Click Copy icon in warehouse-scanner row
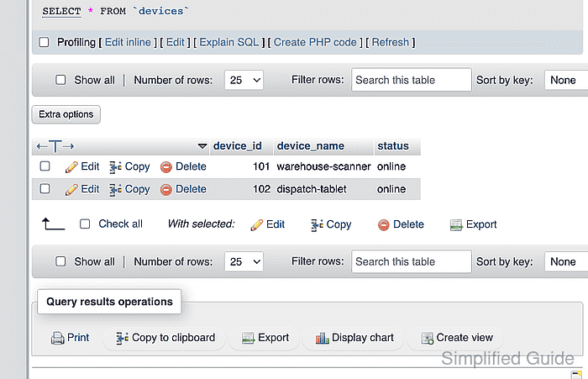Image resolution: width=588 pixels, height=379 pixels. (x=115, y=167)
